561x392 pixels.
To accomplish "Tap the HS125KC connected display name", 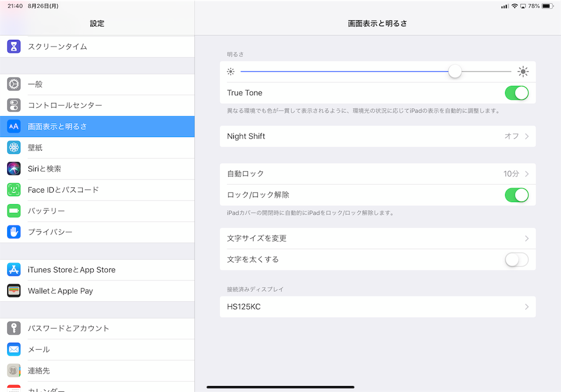I will [244, 307].
